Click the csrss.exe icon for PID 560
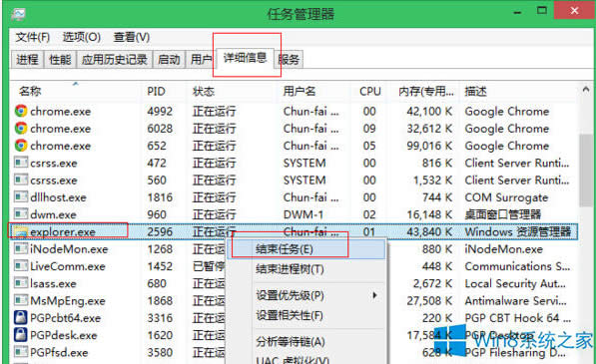The width and height of the screenshot is (596, 364). [21, 180]
